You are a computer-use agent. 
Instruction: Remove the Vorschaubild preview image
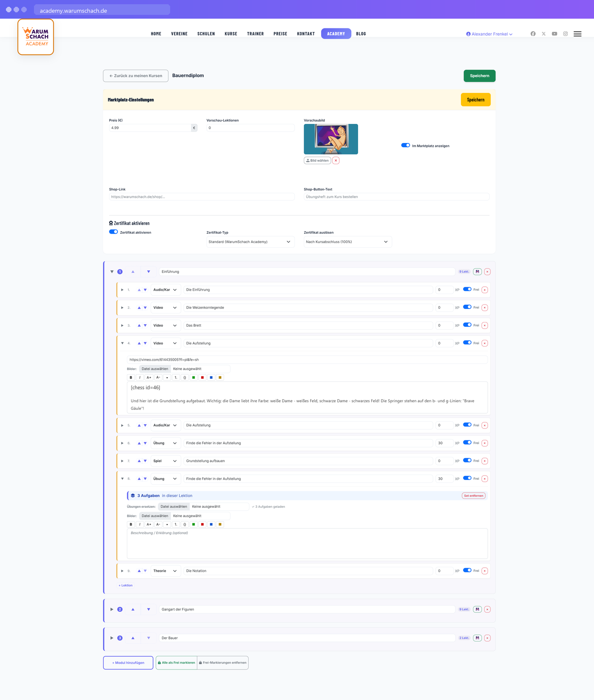[x=336, y=160]
